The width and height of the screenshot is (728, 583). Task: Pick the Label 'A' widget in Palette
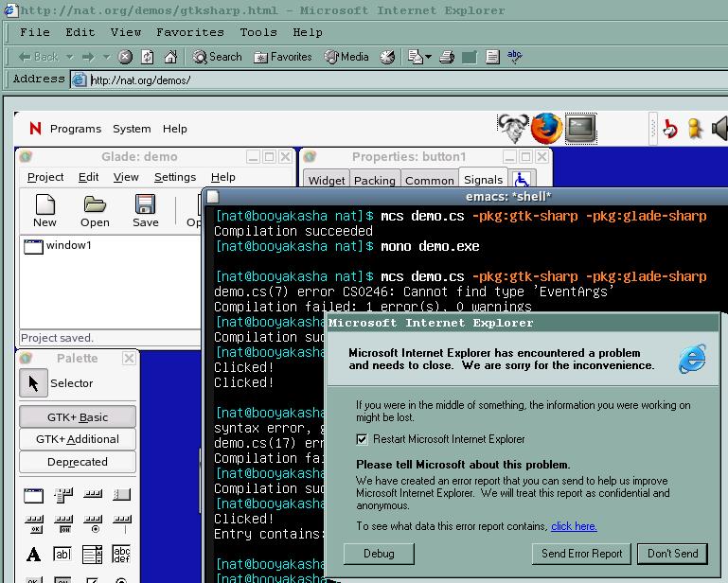(33, 555)
